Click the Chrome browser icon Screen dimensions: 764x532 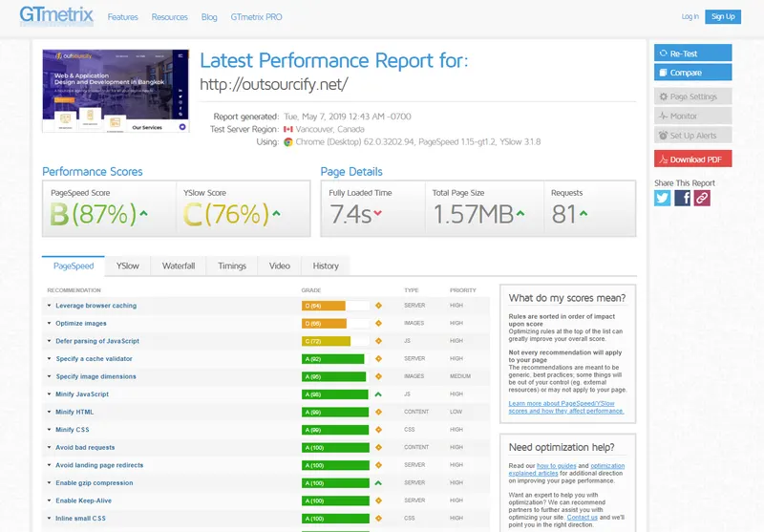coord(288,141)
